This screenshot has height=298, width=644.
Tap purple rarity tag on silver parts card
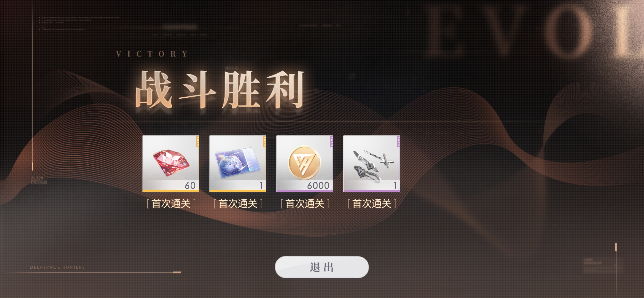coord(399,141)
